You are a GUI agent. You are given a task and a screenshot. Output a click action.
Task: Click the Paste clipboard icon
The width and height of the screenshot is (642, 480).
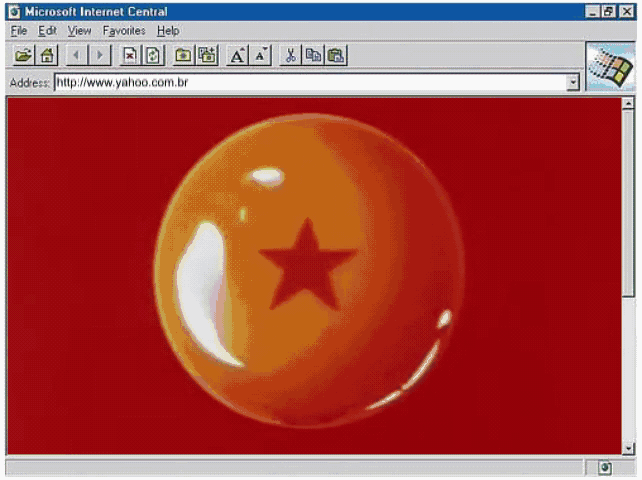click(336, 55)
